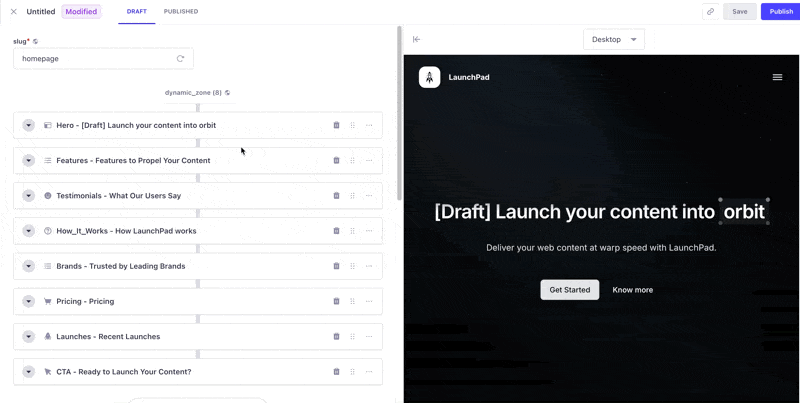Screen dimensions: 800x403
Task: Collapse the preview panel with arrow icon
Action: point(417,40)
